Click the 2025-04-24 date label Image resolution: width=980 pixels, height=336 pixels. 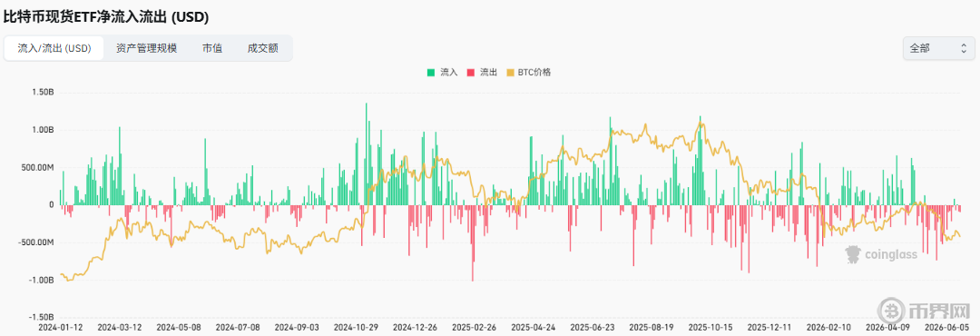[x=533, y=327]
